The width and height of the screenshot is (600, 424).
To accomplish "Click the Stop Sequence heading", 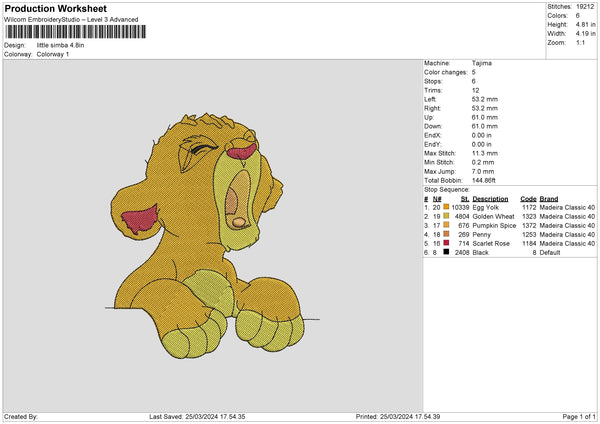I will point(447,190).
